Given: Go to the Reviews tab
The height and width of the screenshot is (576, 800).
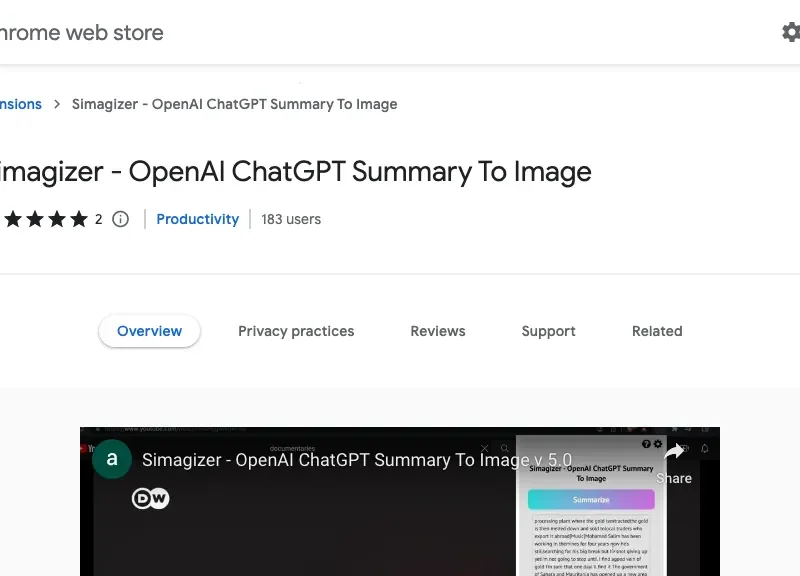Looking at the screenshot, I should (438, 331).
